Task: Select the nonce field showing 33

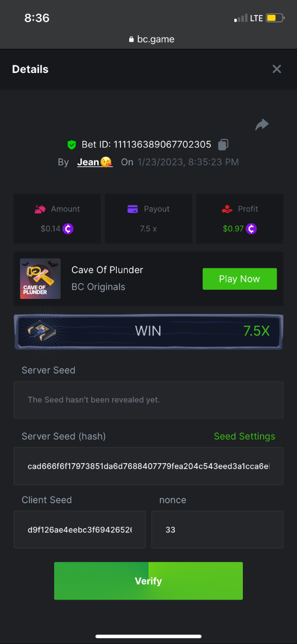Action: [x=218, y=530]
